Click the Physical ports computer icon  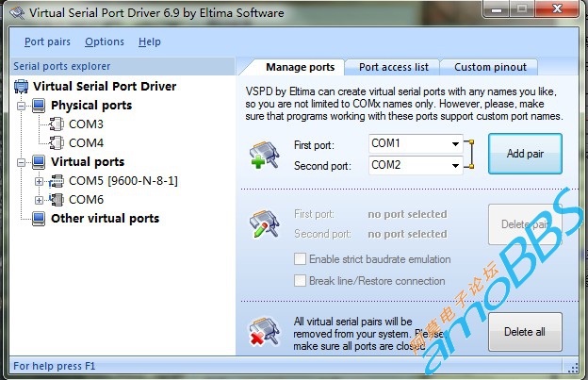[x=39, y=106]
